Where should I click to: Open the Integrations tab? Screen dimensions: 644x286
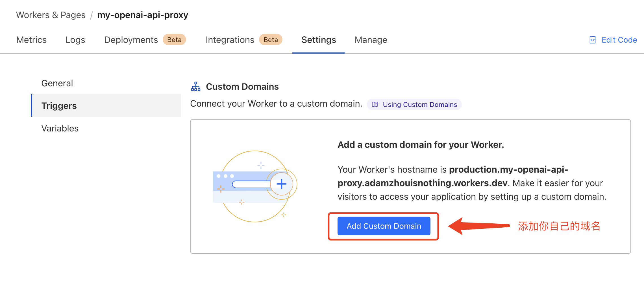click(x=230, y=40)
